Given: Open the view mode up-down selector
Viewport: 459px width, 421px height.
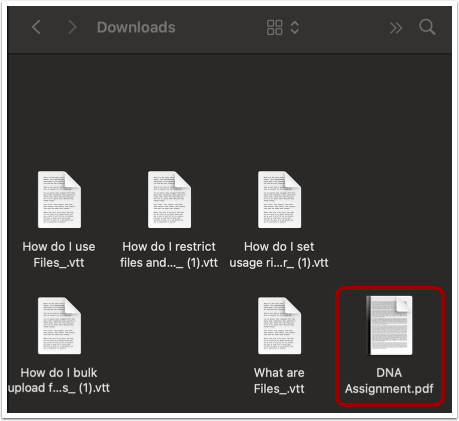Looking at the screenshot, I should 295,27.
